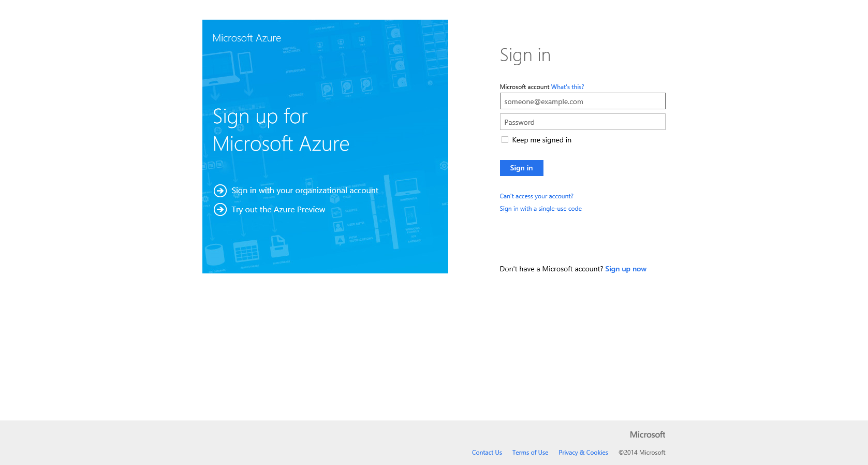
Task: Choose Sign in with a single-use code
Action: pyautogui.click(x=540, y=209)
